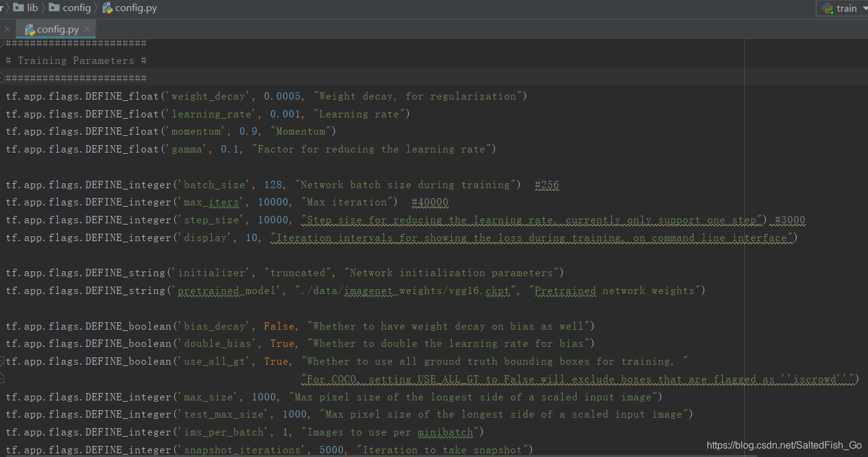Select the config.py editor tab
The width and height of the screenshot is (868, 457).
[x=57, y=29]
